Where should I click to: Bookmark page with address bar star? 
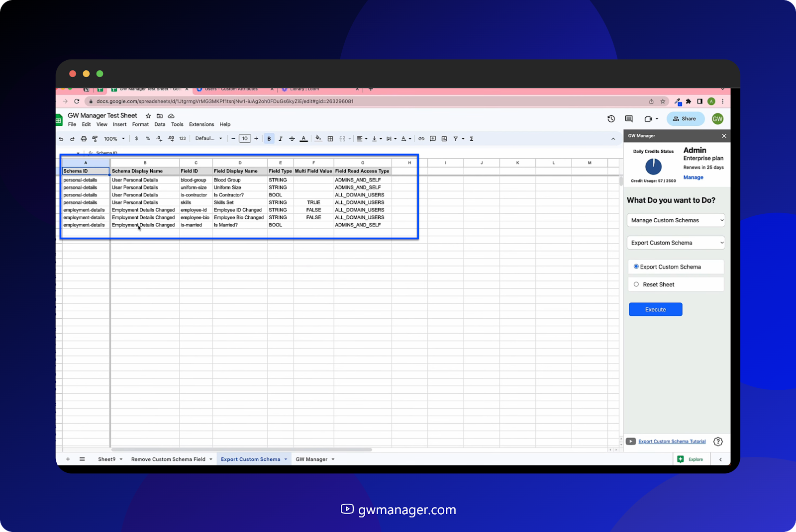663,101
